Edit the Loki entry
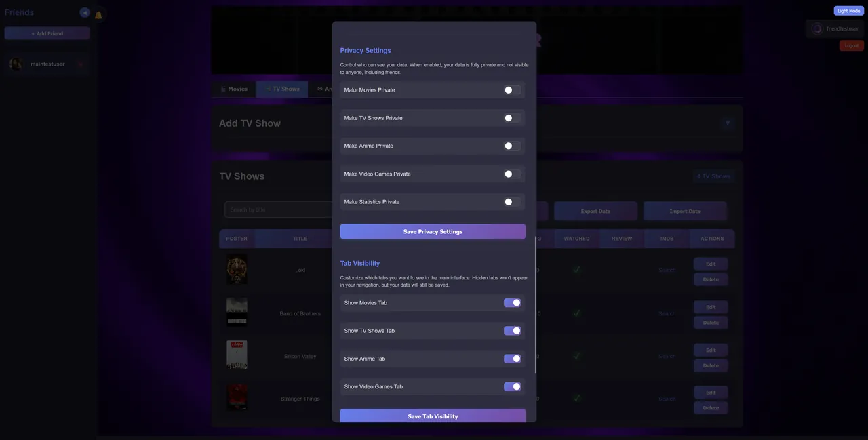 point(711,264)
